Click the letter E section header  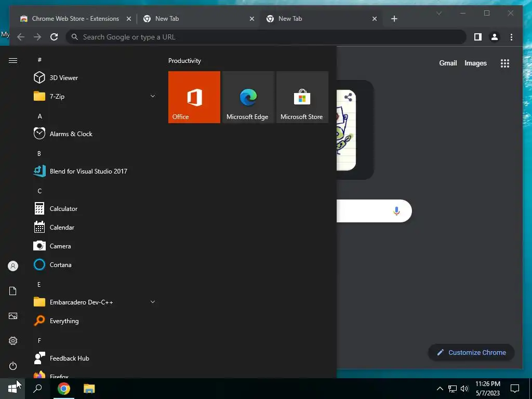39,284
